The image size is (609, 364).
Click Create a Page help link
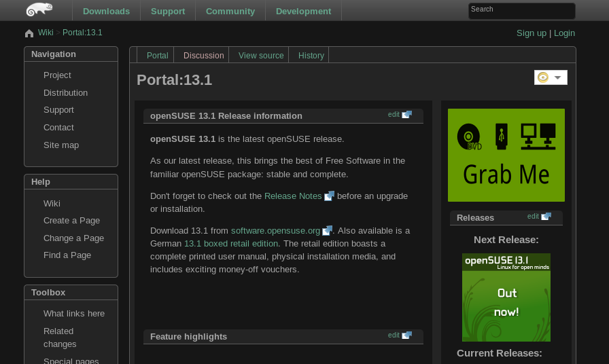coord(72,221)
